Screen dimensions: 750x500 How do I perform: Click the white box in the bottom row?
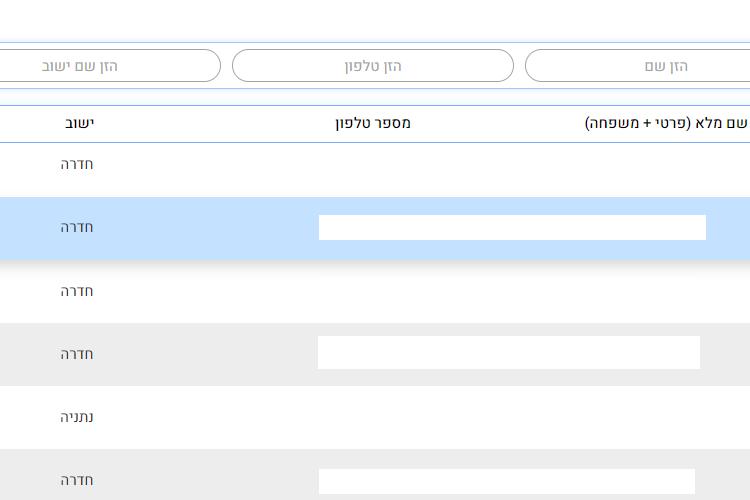tap(507, 481)
